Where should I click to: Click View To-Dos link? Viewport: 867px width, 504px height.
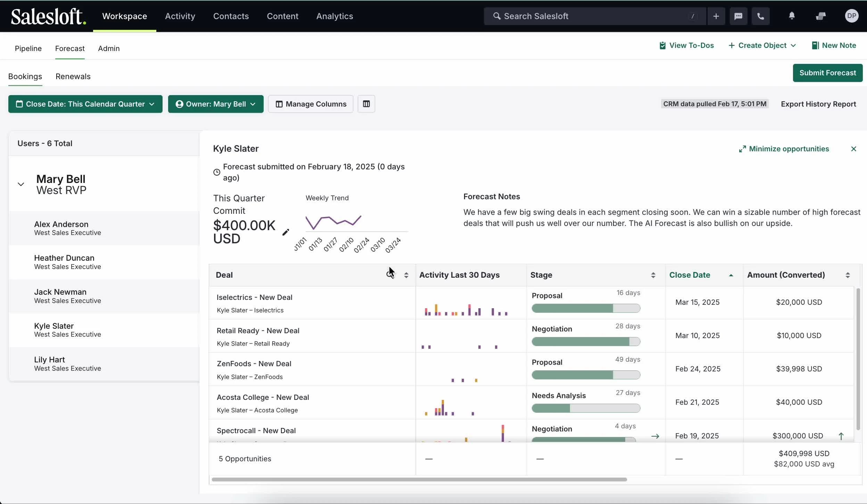pyautogui.click(x=686, y=45)
